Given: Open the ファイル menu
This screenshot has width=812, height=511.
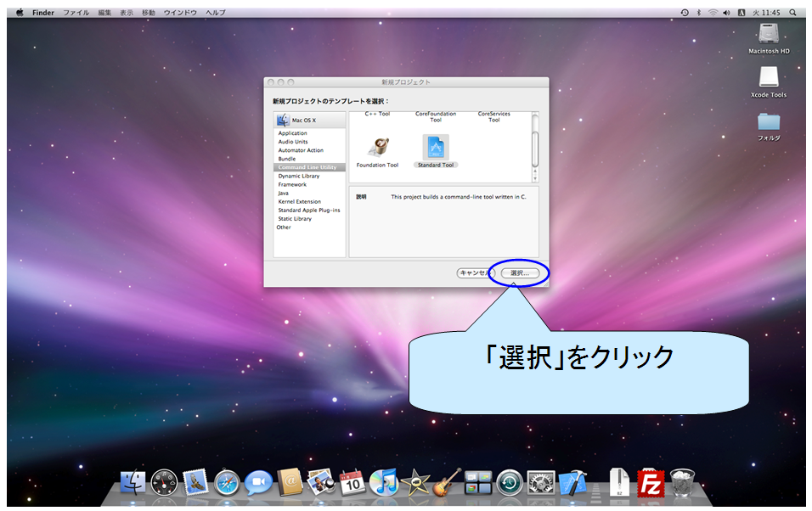Looking at the screenshot, I should pos(76,13).
